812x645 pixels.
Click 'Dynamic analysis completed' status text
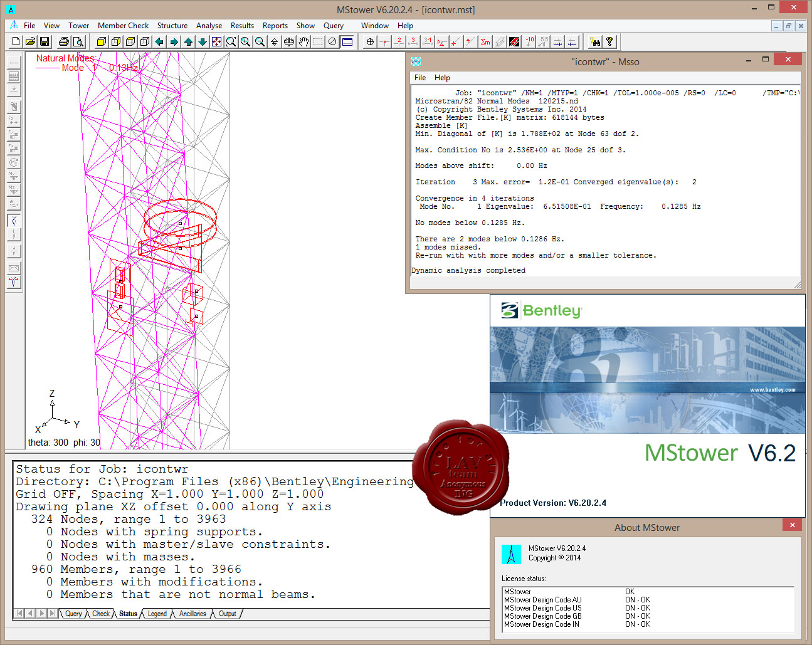click(x=468, y=270)
